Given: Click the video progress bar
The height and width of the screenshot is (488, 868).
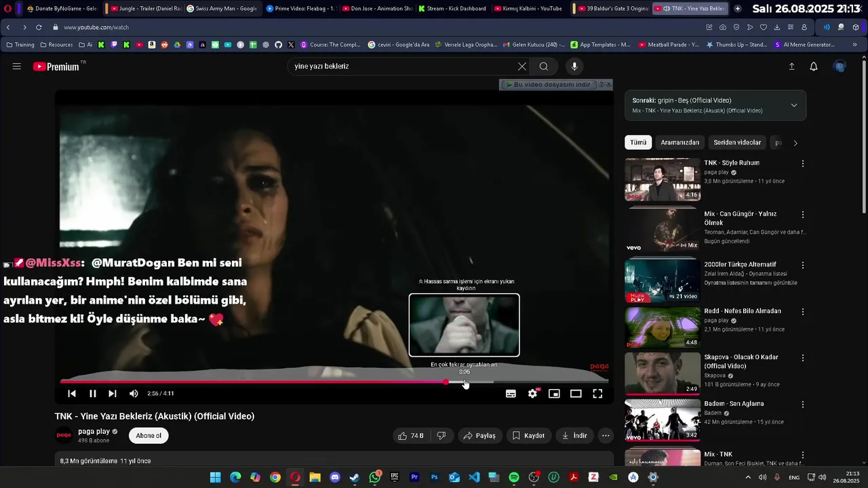Looking at the screenshot, I should click(334, 382).
